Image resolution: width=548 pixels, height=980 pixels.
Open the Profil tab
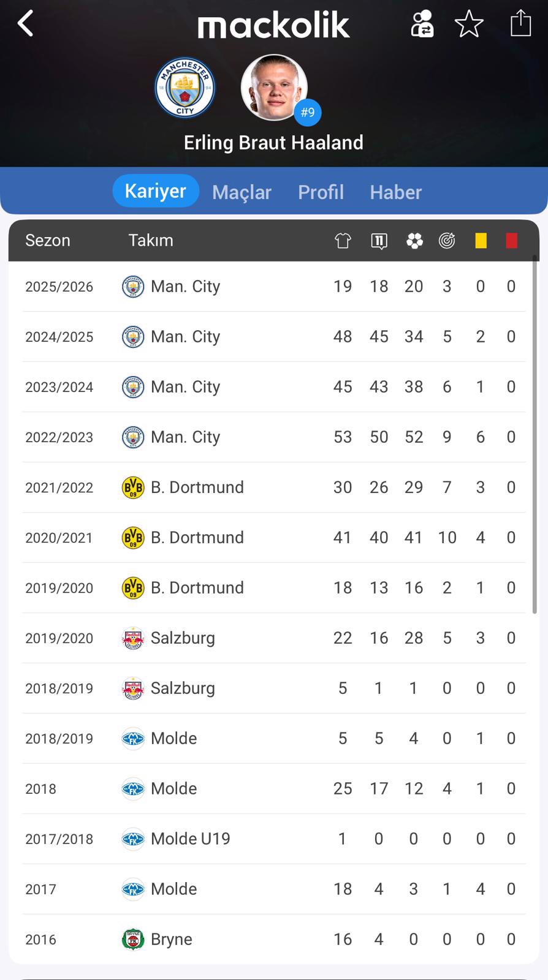[321, 192]
